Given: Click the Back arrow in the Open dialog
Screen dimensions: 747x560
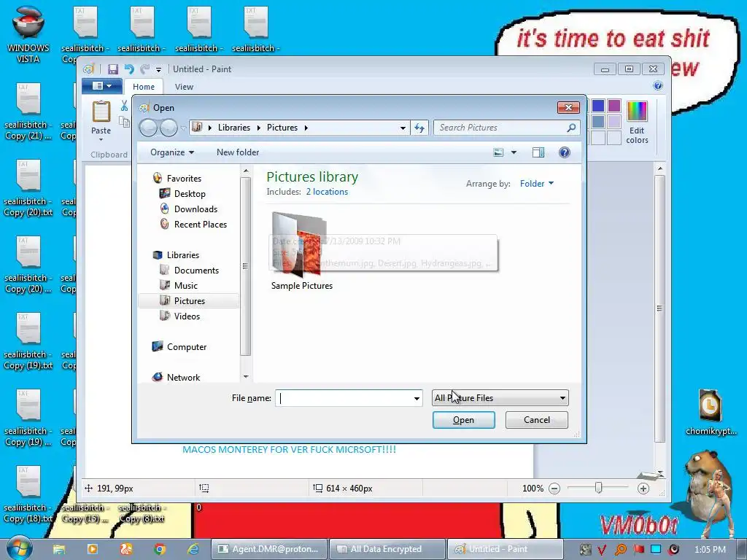Looking at the screenshot, I should point(148,128).
